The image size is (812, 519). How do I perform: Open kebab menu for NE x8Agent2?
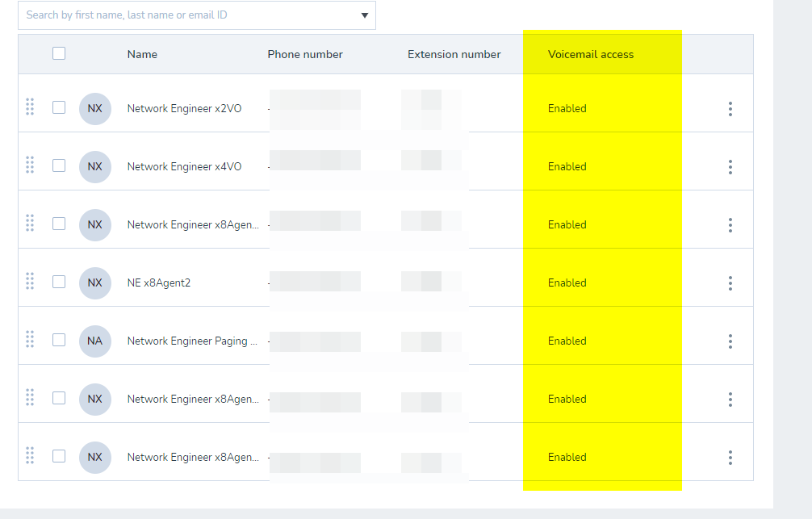click(730, 283)
